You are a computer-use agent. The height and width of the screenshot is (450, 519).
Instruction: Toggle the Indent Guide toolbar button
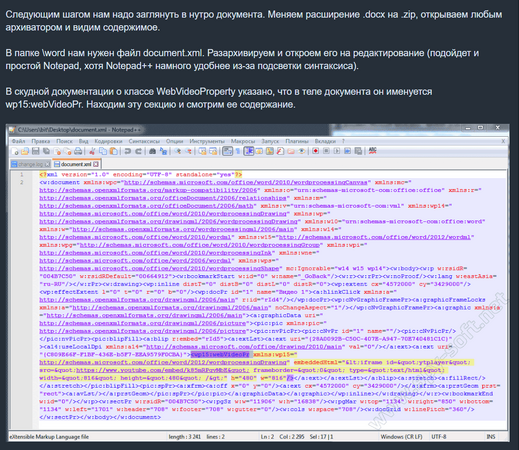(248, 151)
